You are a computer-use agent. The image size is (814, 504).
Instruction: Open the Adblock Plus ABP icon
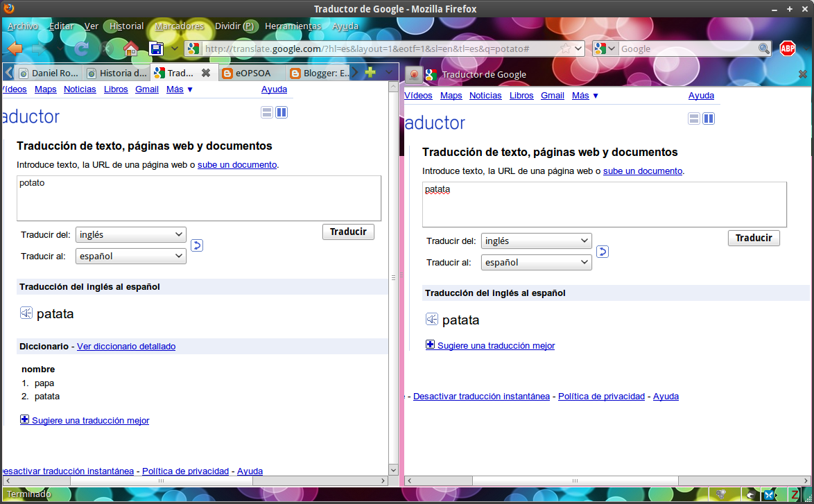788,49
